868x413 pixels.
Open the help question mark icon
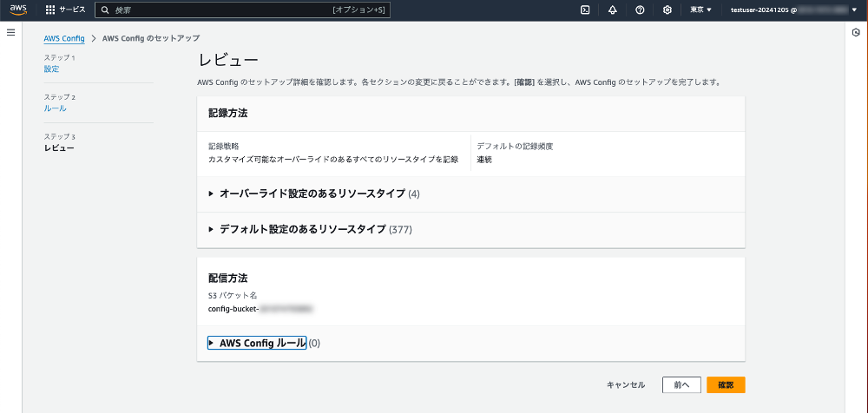tap(640, 10)
